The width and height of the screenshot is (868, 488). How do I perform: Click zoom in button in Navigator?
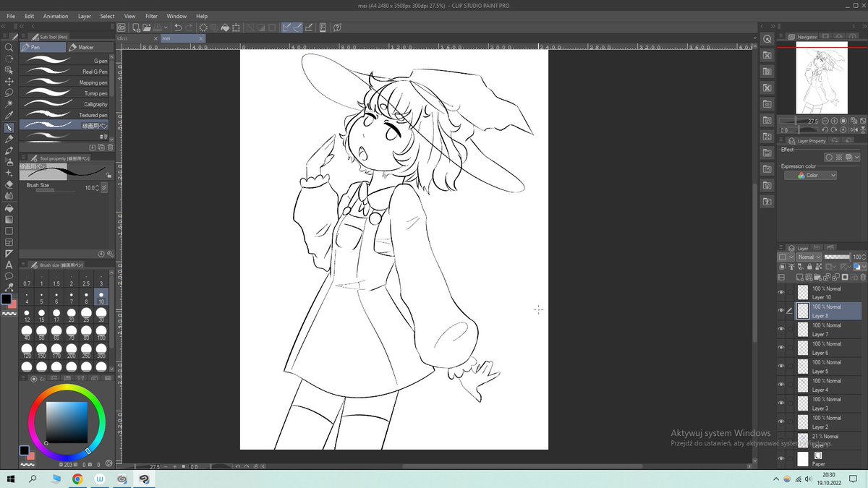point(835,121)
